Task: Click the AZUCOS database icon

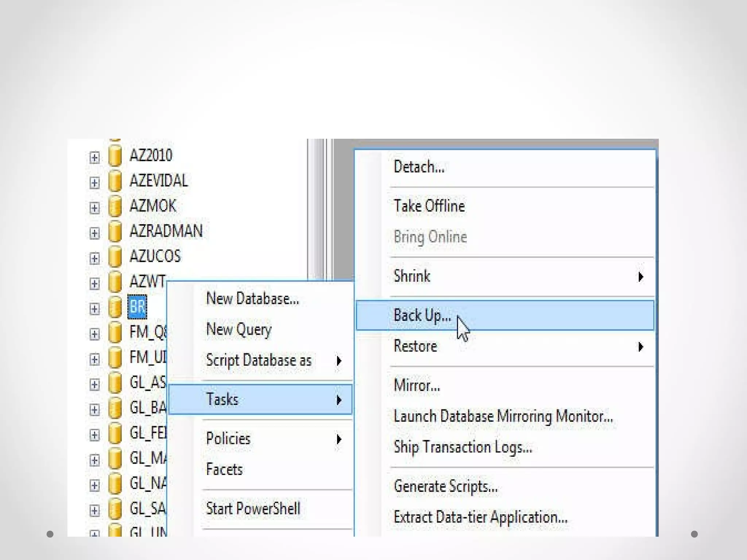Action: point(115,257)
